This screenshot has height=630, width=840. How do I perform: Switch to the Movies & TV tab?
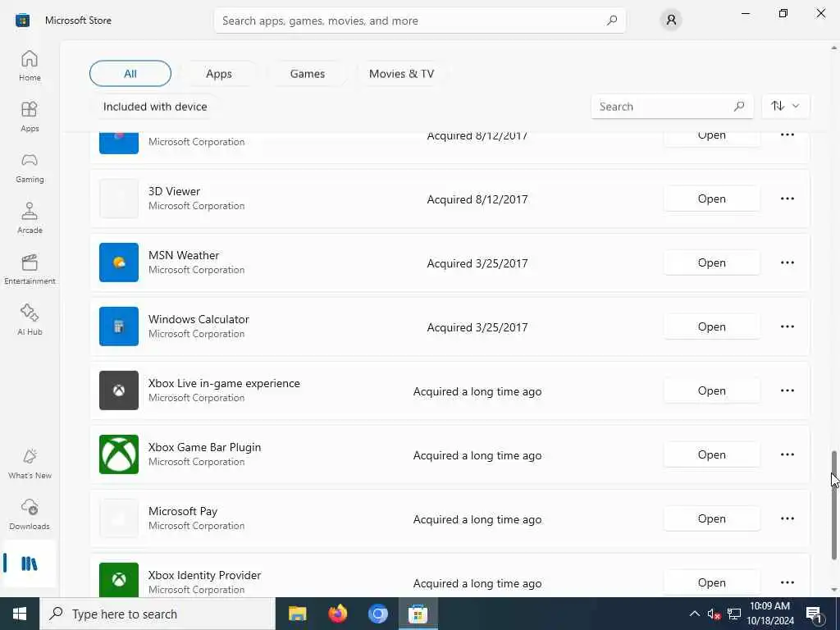[401, 73]
